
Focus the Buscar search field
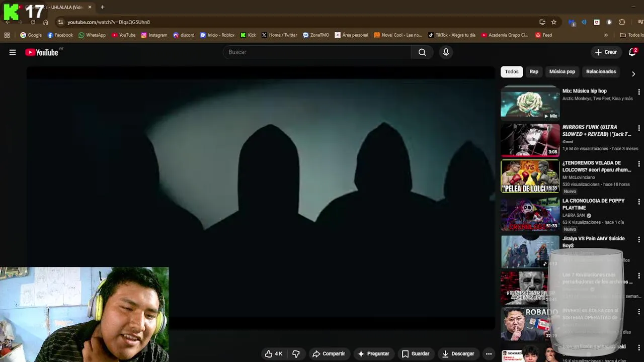317,52
